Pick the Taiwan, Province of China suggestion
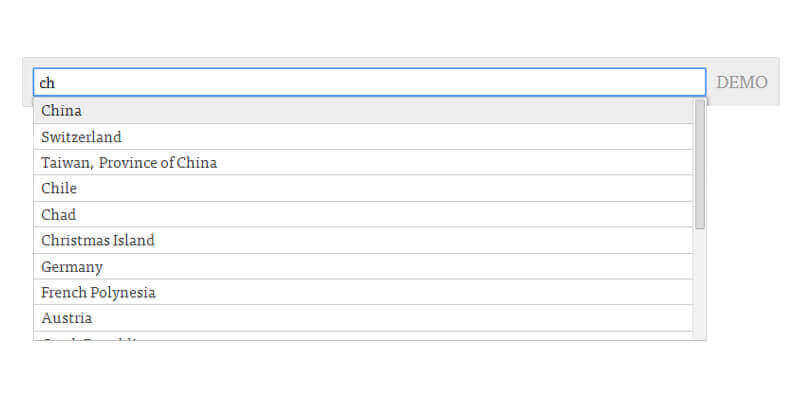Image resolution: width=800 pixels, height=400 pixels. [129, 163]
